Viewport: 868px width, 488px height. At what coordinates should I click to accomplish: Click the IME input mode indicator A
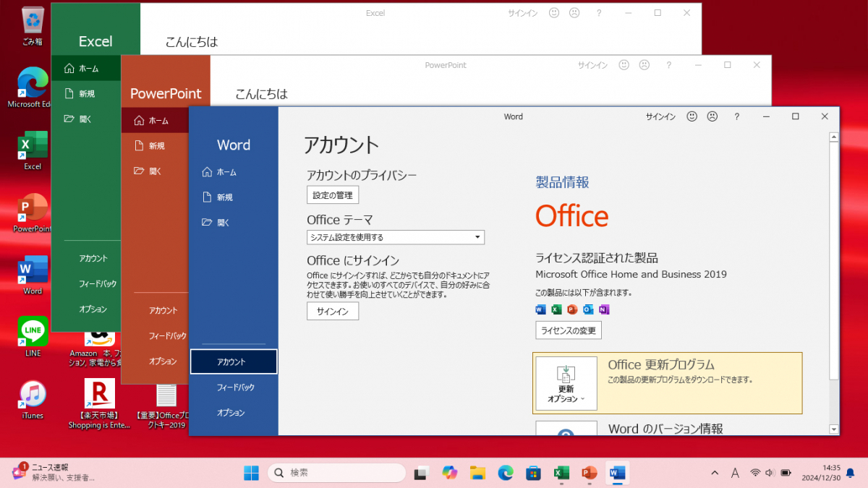(735, 473)
